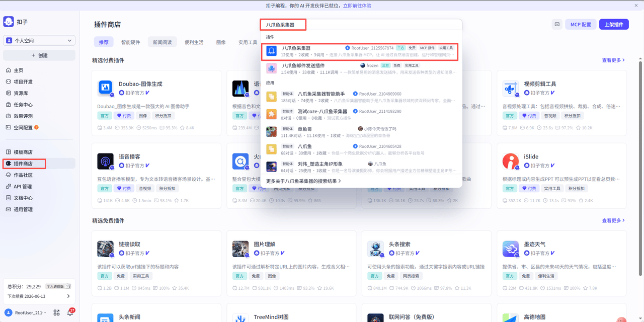Expand the 个人空间 workspace dropdown

[39, 40]
